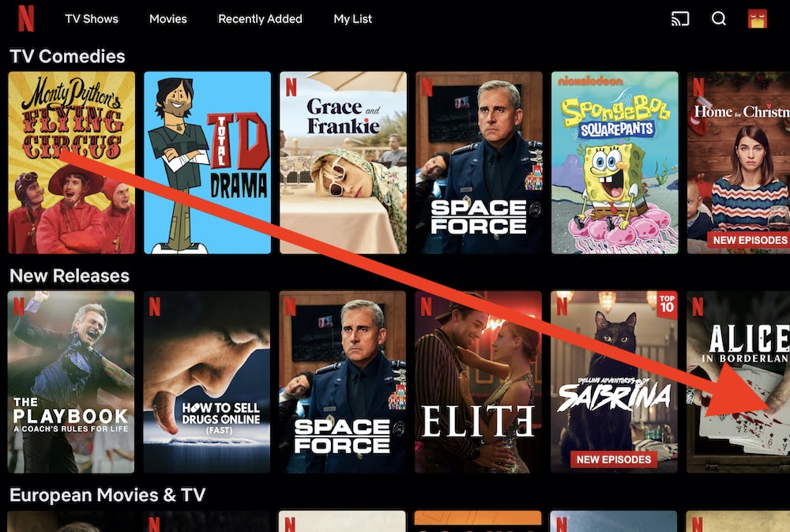This screenshot has width=790, height=532.
Task: Select the Grace and Frankie poster
Action: tap(343, 163)
